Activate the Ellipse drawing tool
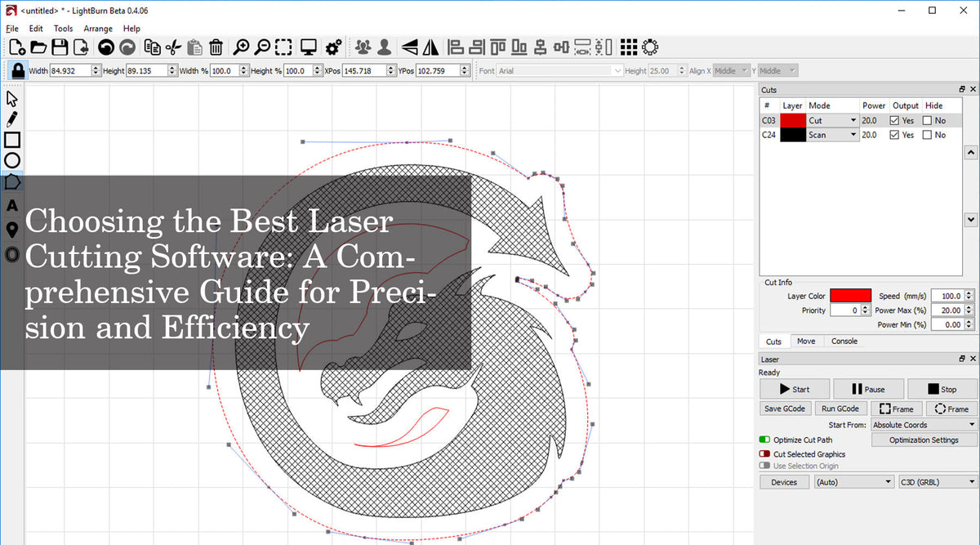980x545 pixels. (11, 160)
